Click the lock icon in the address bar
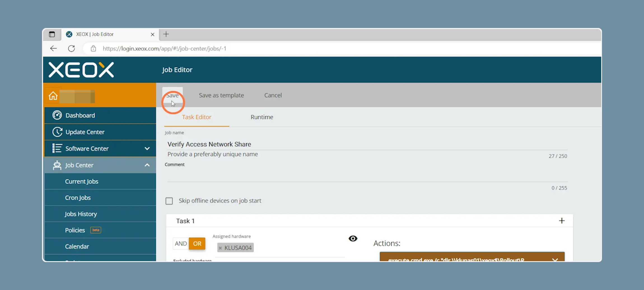Screen dimensions: 644x290 93,48
